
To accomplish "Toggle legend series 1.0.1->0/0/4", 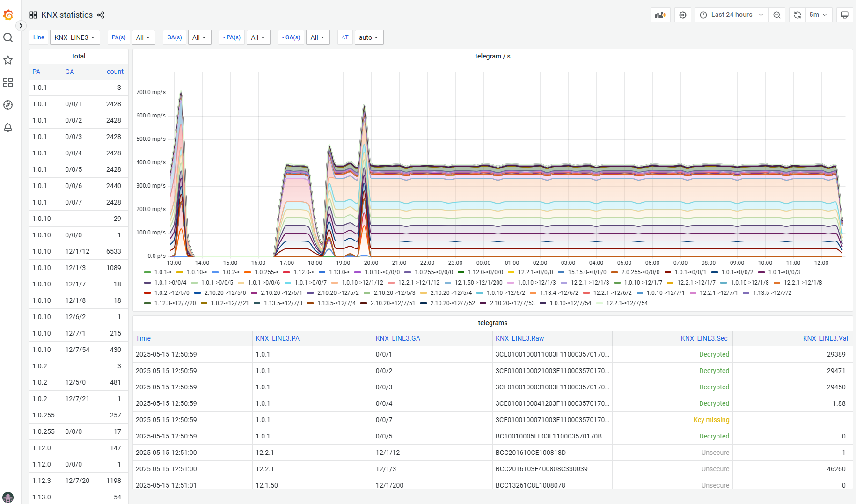I will 170,283.
